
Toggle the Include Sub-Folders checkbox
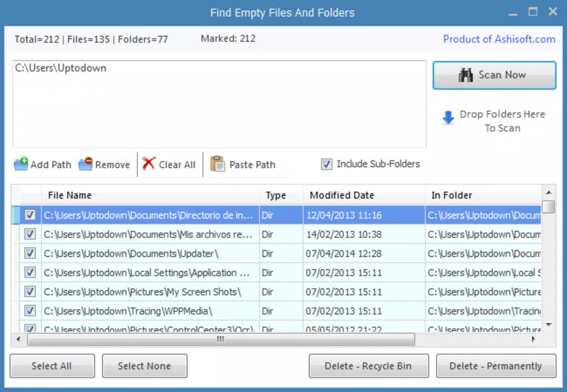pyautogui.click(x=326, y=164)
